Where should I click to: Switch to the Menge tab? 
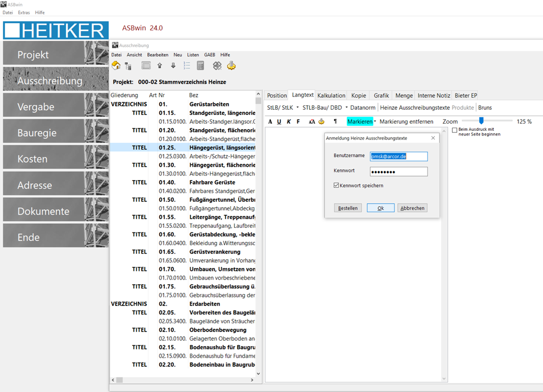404,95
